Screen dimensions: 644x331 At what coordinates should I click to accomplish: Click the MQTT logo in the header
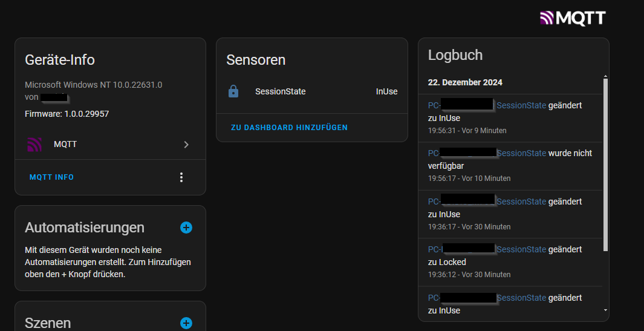pyautogui.click(x=573, y=18)
